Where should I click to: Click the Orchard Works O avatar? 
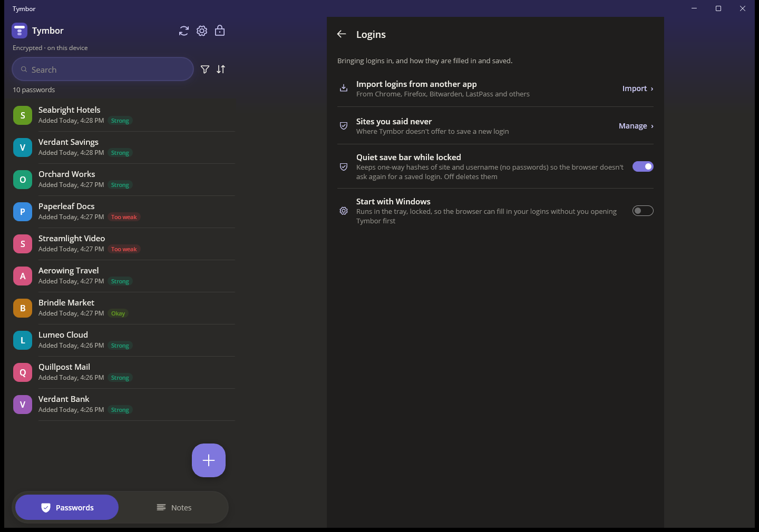pos(23,180)
